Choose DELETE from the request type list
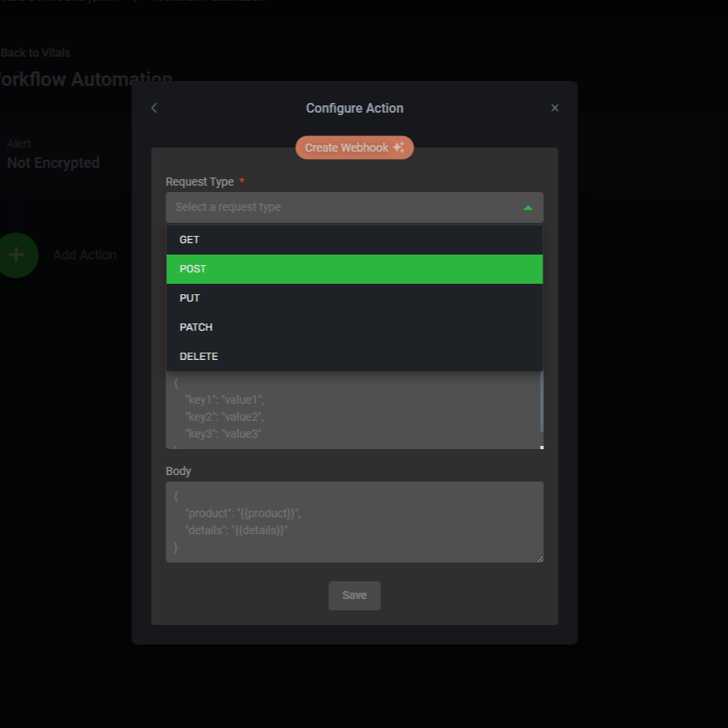 355,357
